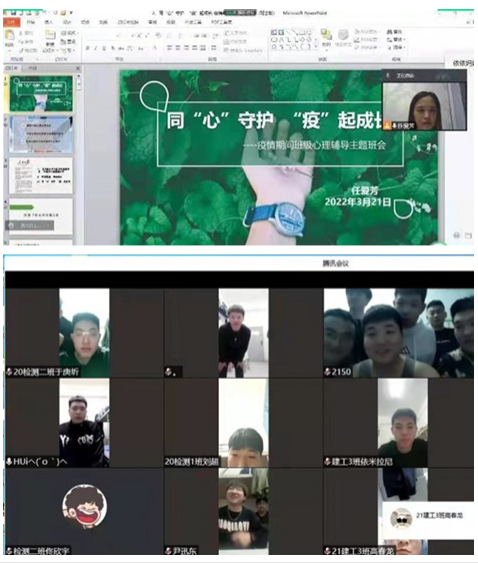Open the text columns option
This screenshot has width=478, height=563.
[x=214, y=48]
